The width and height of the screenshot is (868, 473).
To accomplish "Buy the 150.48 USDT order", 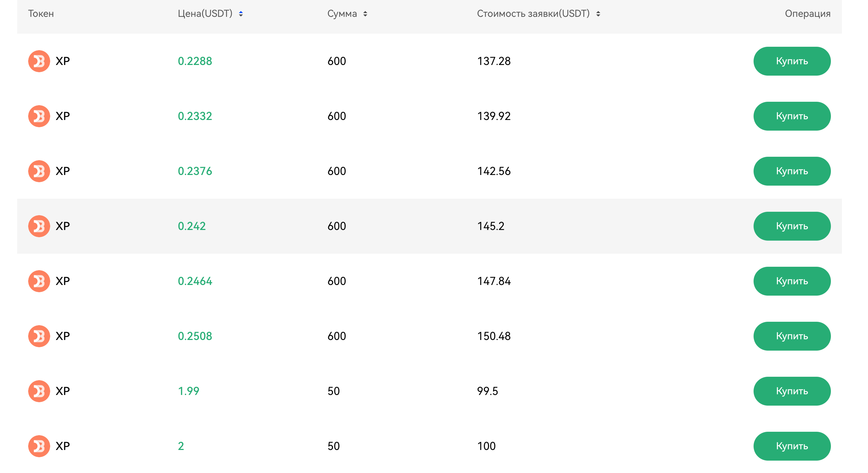I will (x=792, y=336).
